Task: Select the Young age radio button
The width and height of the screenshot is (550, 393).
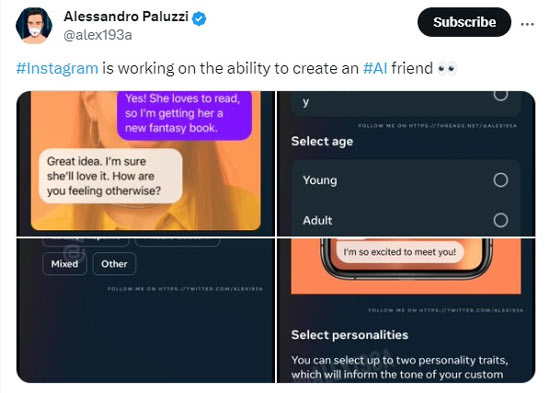Action: (501, 180)
